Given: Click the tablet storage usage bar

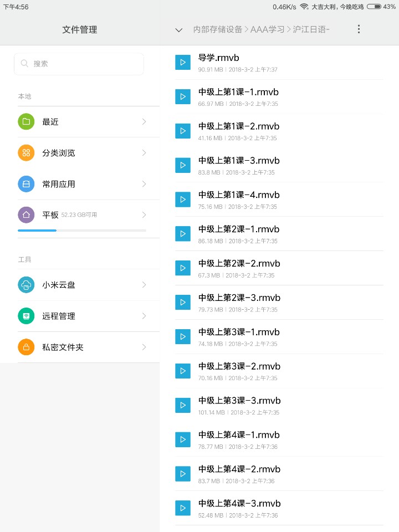Looking at the screenshot, I should (82, 230).
